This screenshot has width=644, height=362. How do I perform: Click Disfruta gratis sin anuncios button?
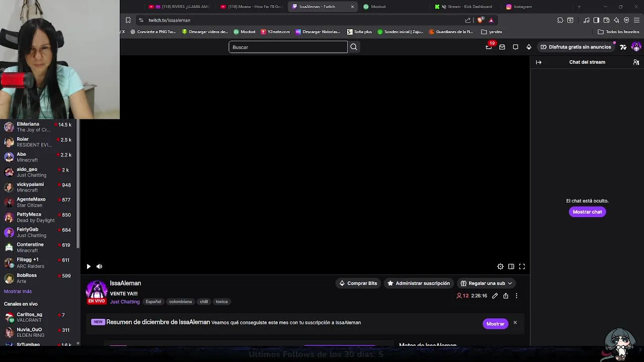pyautogui.click(x=576, y=47)
